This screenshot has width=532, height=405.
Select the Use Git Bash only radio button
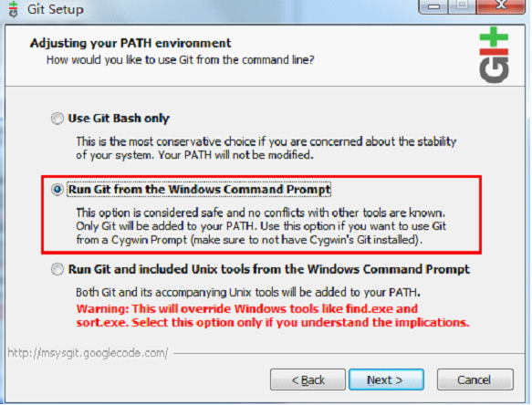[57, 119]
